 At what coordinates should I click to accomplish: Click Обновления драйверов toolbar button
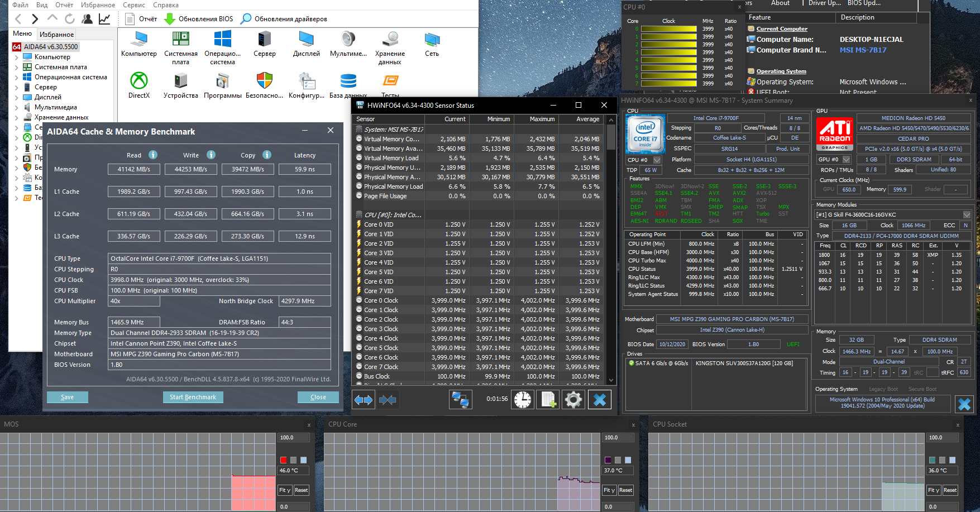tap(284, 19)
